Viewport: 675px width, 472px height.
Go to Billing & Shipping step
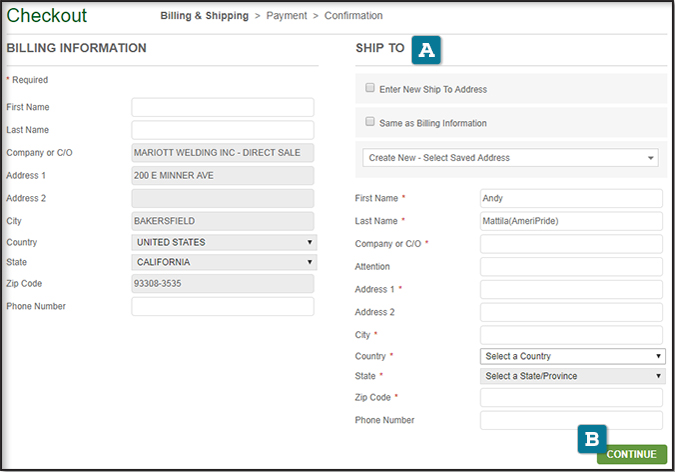point(204,16)
